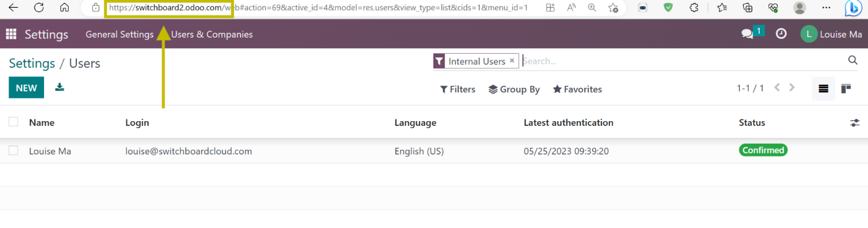Go to Settings breadcrumb link
Viewport: 868px width, 228px height.
(32, 63)
